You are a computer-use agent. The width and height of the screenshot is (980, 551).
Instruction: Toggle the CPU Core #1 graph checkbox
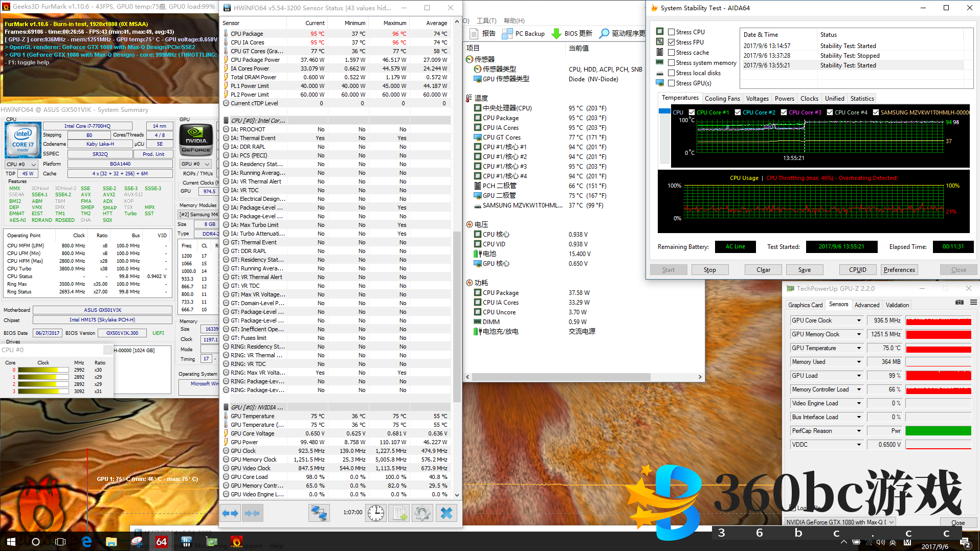coord(692,112)
